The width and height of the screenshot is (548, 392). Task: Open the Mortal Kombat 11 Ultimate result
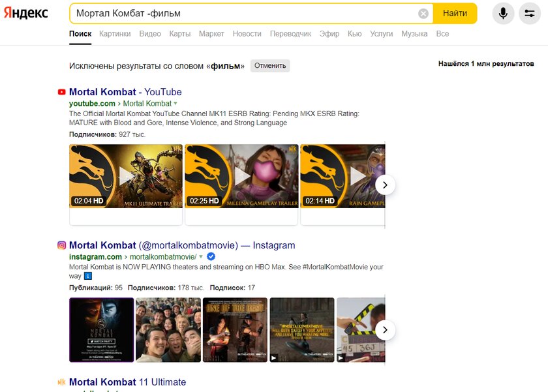[x=128, y=382]
